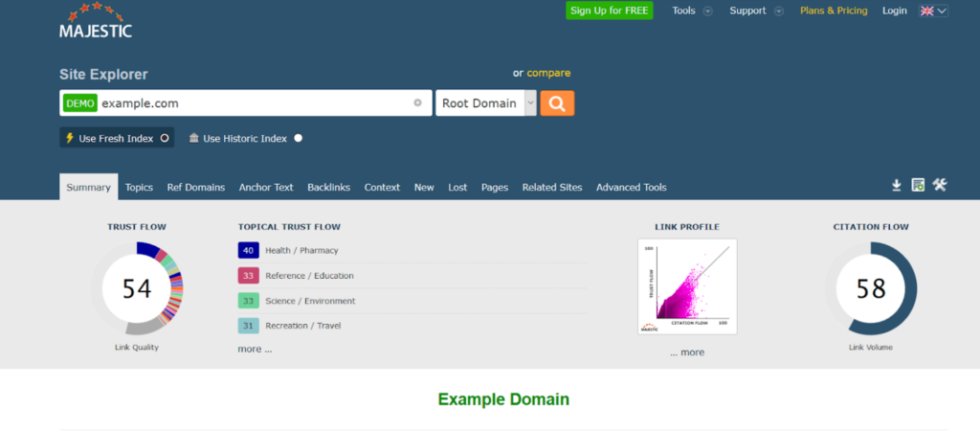Click the add-to-report spreadsheet icon
Image resolution: width=980 pixels, height=432 pixels.
[x=918, y=185]
